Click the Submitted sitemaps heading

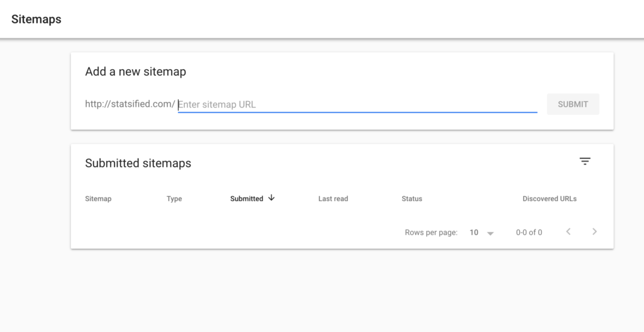click(138, 163)
